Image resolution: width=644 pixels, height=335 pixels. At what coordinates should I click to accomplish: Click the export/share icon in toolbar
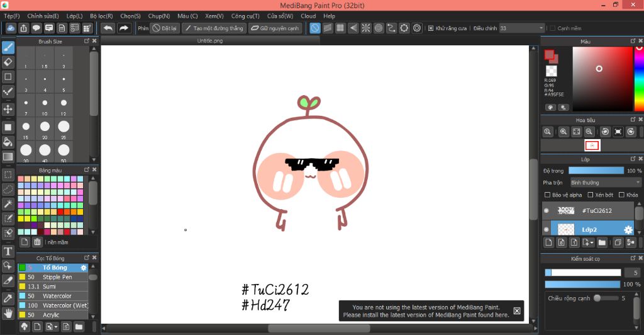pos(23,28)
